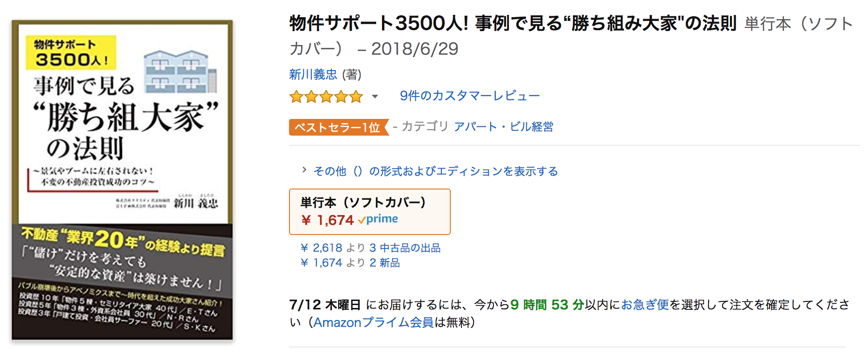Select the 単行本（ソフトカバー） format box
868x353 pixels.
tap(369, 211)
